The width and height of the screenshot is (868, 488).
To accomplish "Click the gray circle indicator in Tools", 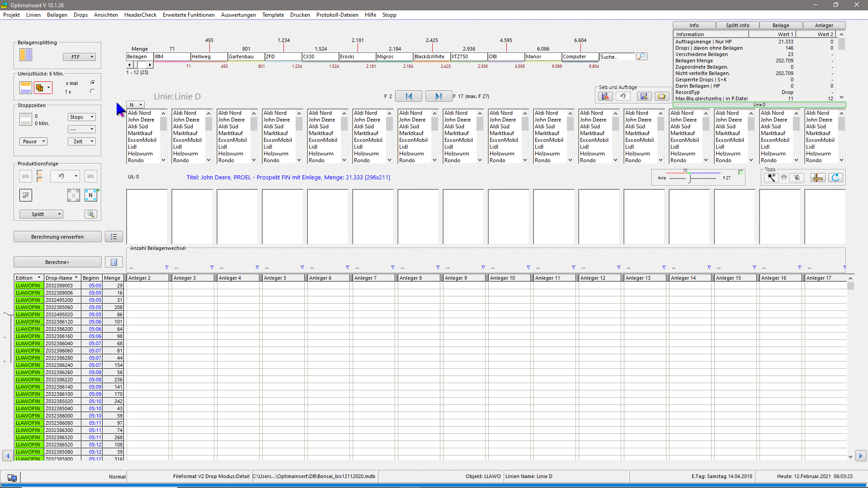I will 784,178.
